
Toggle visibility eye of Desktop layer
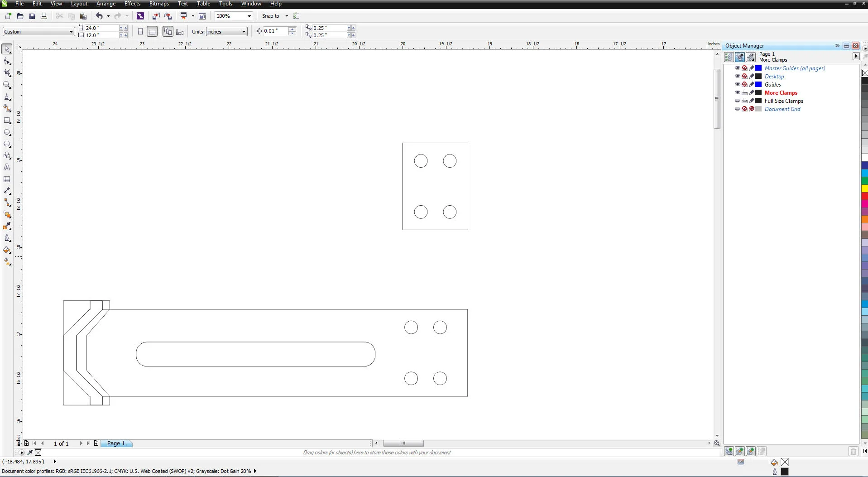point(737,76)
